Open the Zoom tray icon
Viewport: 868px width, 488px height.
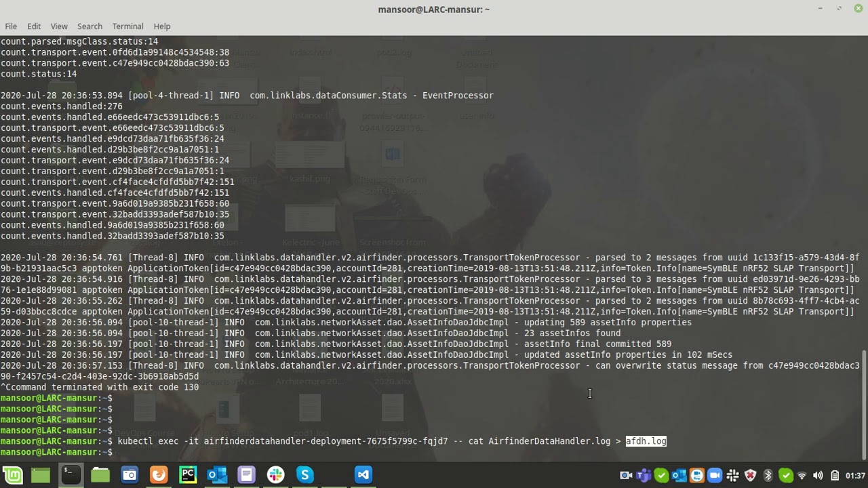(715, 475)
